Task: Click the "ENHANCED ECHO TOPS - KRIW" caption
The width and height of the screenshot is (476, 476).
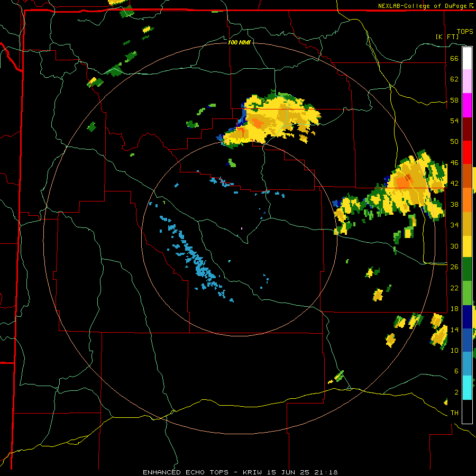Action: coord(202,472)
